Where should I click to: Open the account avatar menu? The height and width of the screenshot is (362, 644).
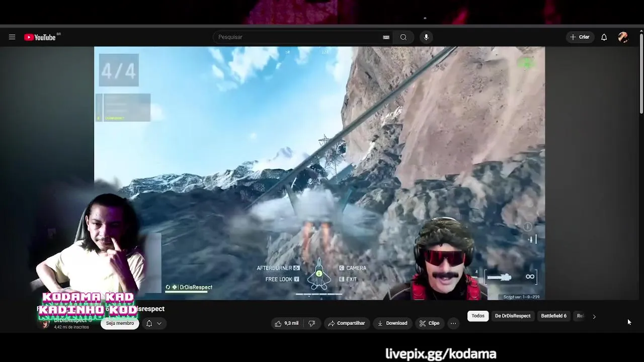click(623, 37)
